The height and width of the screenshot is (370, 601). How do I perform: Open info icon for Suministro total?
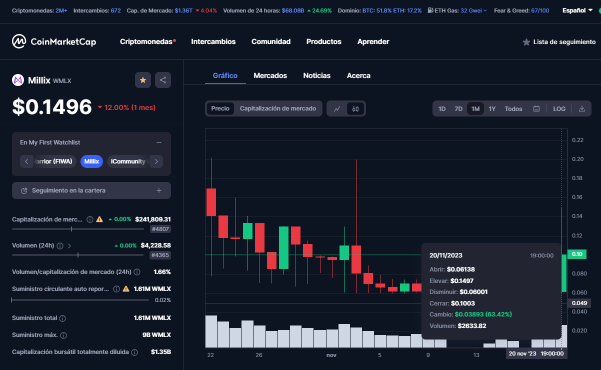point(62,318)
